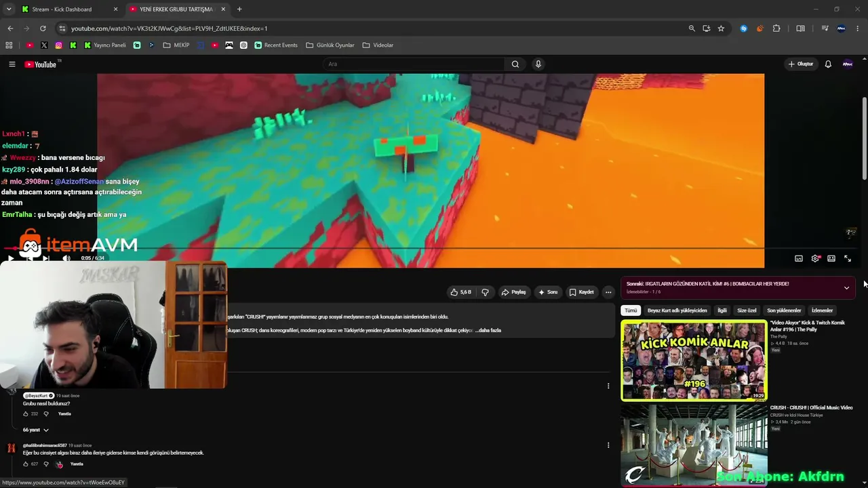Open the Chrome extensions puzzle menu
Viewport: 868px width, 488px height.
point(776,28)
